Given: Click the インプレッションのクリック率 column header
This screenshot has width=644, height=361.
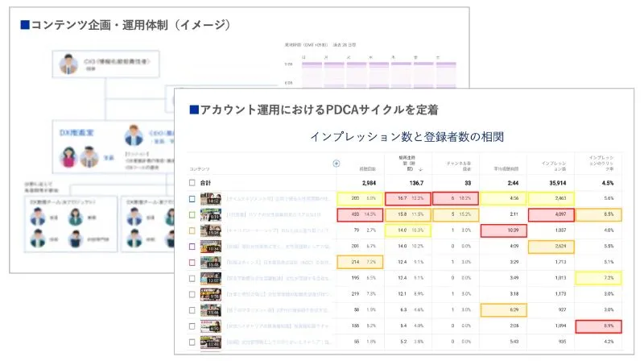Looking at the screenshot, I should [601, 164].
